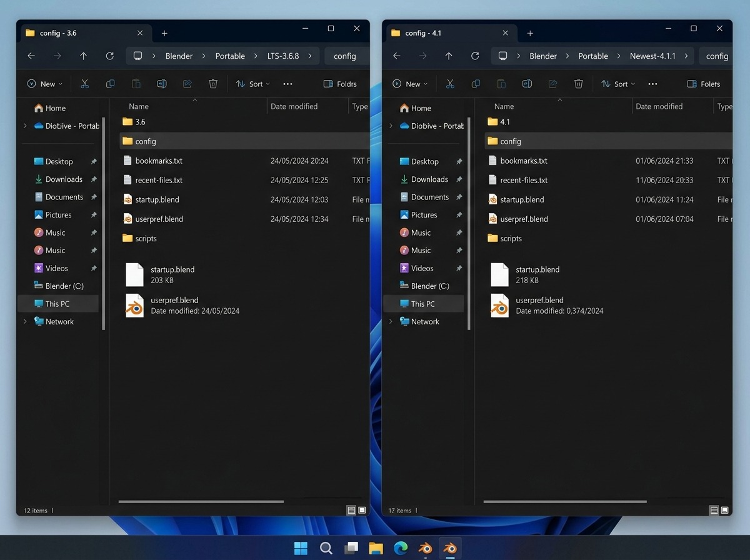
Task: Click the Share icon in config - 3.6 window
Action: tap(187, 84)
